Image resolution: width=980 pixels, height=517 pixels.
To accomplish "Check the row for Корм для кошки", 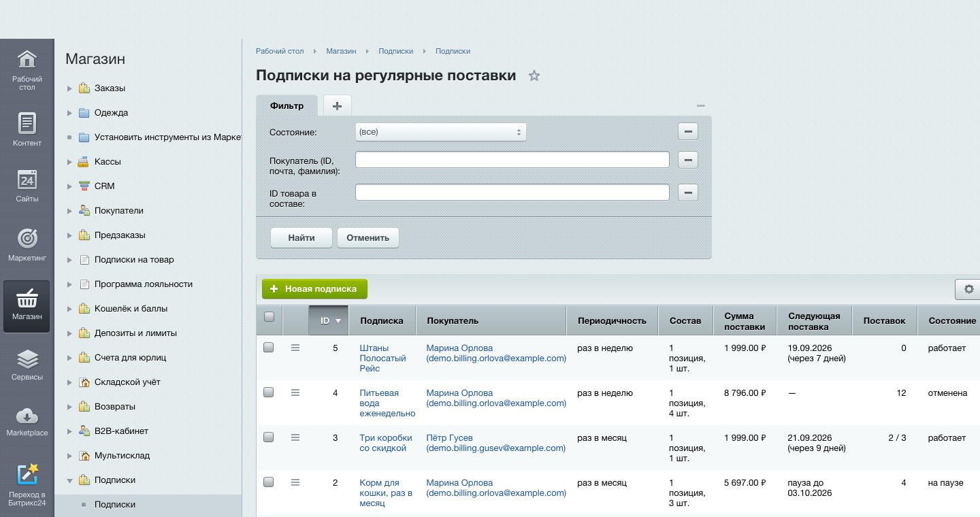I will point(269,482).
